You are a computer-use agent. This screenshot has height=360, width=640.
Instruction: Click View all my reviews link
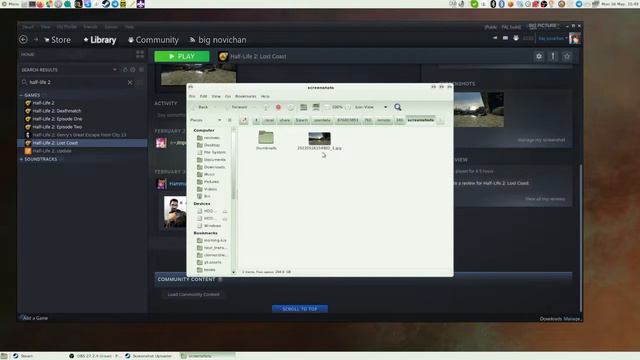pos(545,199)
